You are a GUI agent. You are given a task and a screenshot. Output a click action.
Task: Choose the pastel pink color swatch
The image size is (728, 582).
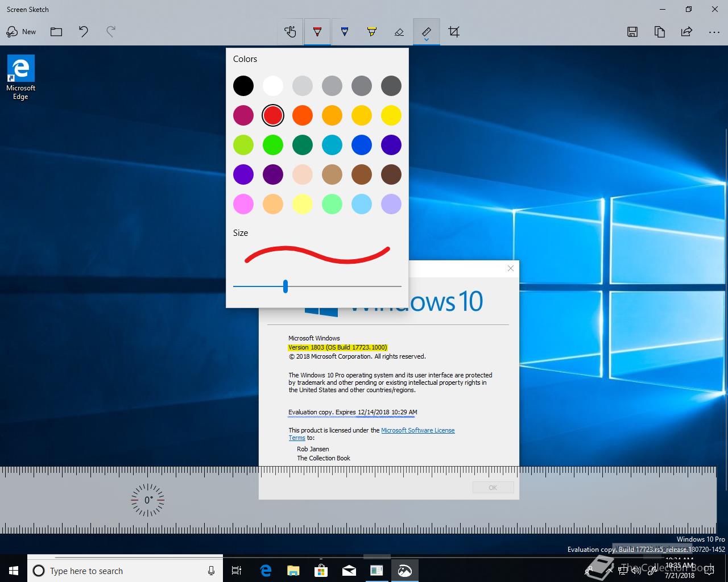coord(243,204)
